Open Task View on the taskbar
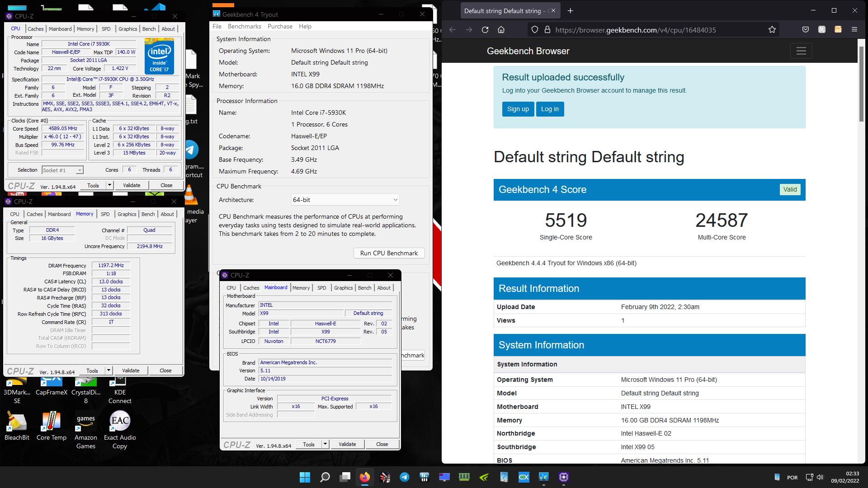 click(x=345, y=477)
